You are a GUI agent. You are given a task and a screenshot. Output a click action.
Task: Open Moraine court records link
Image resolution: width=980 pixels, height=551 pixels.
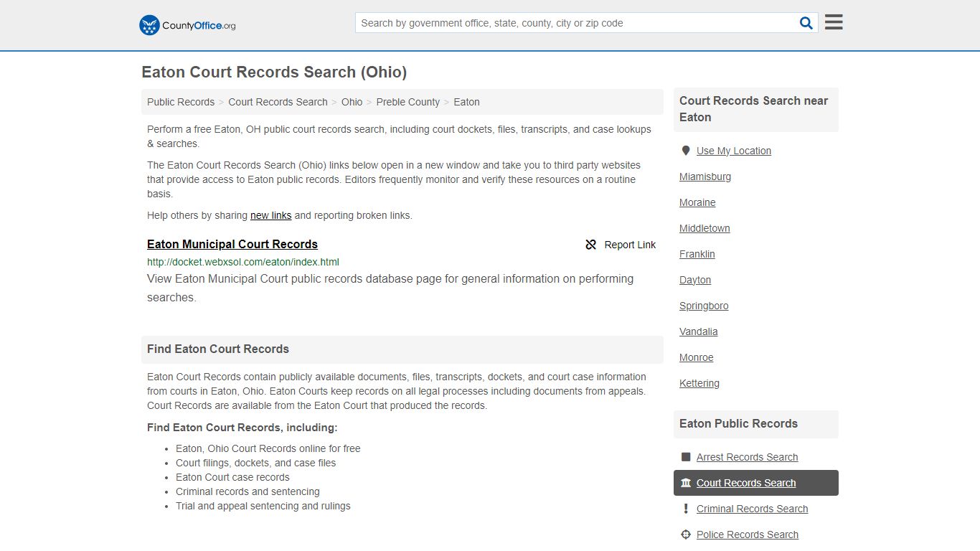(x=697, y=202)
